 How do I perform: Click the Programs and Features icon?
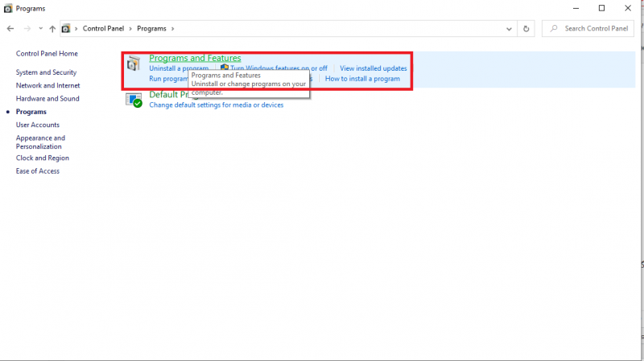(134, 64)
